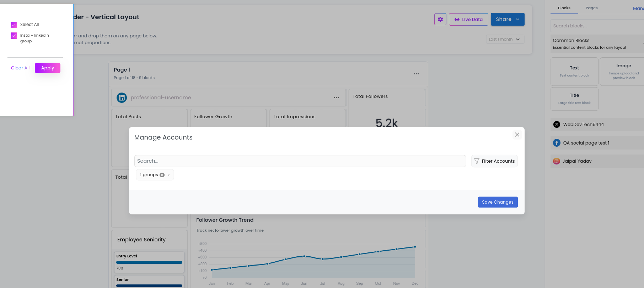
Task: Click the Live Data button
Action: 468,19
